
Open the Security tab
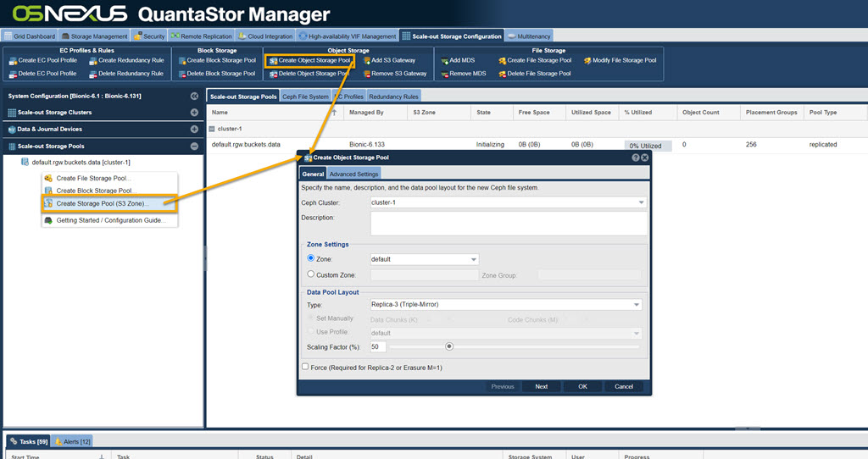(x=149, y=36)
